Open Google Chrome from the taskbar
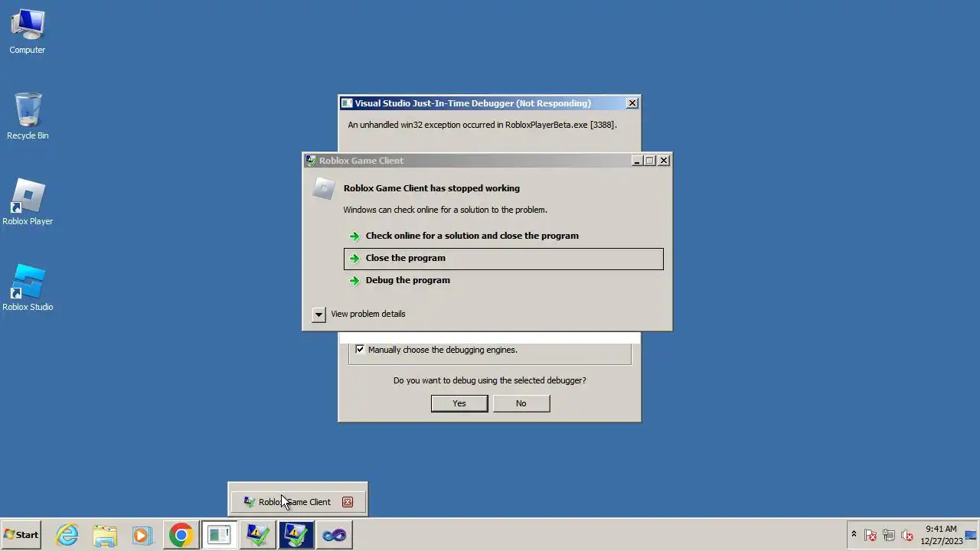Image resolution: width=980 pixels, height=551 pixels. [181, 535]
